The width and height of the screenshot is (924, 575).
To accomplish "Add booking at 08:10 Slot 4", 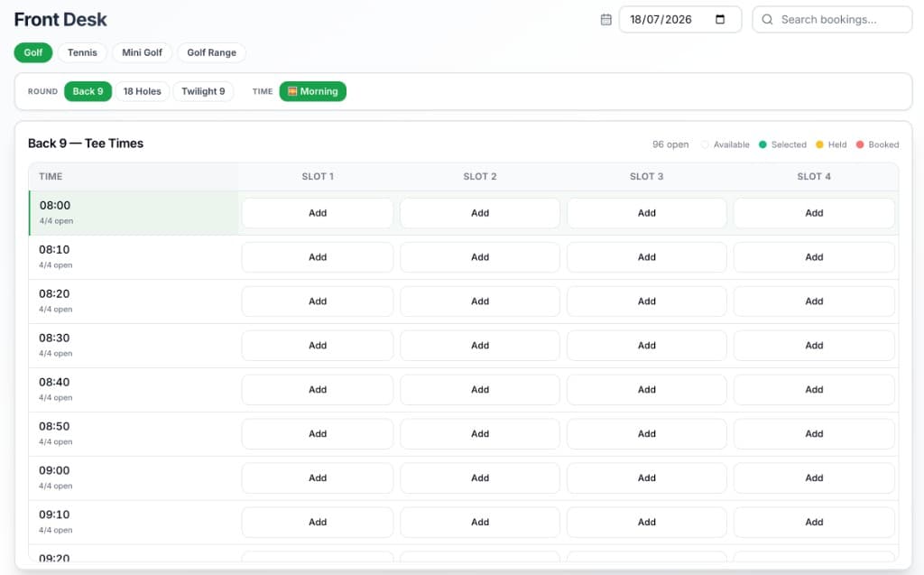I will (x=814, y=257).
